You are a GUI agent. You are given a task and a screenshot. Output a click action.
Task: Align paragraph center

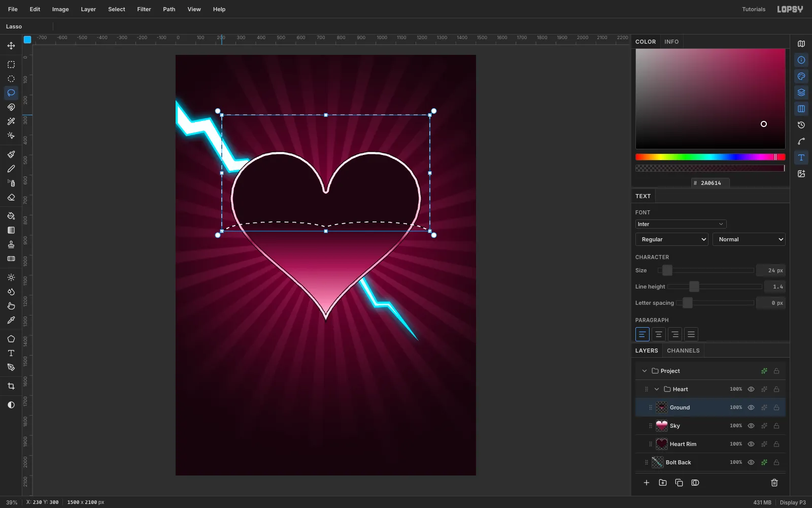click(658, 334)
